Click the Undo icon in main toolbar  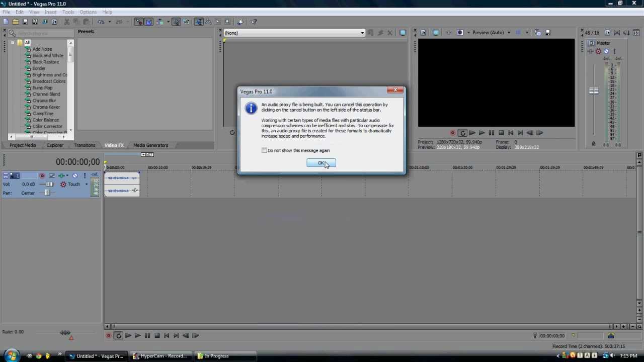coord(101,22)
